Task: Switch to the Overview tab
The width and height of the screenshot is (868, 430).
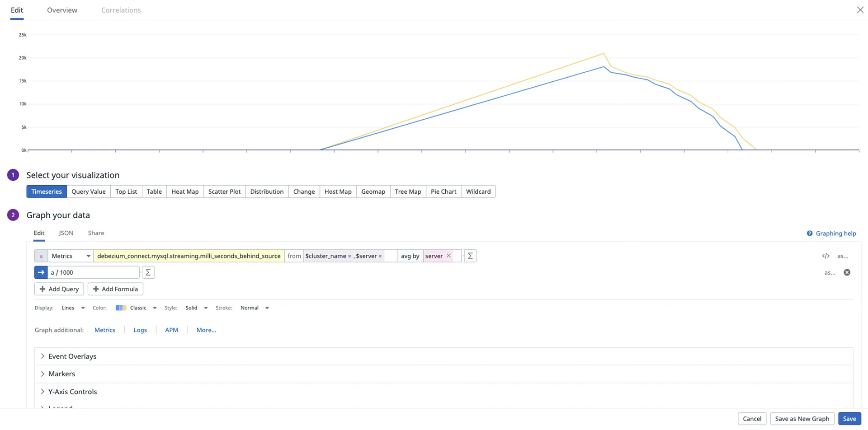Action: click(x=62, y=10)
